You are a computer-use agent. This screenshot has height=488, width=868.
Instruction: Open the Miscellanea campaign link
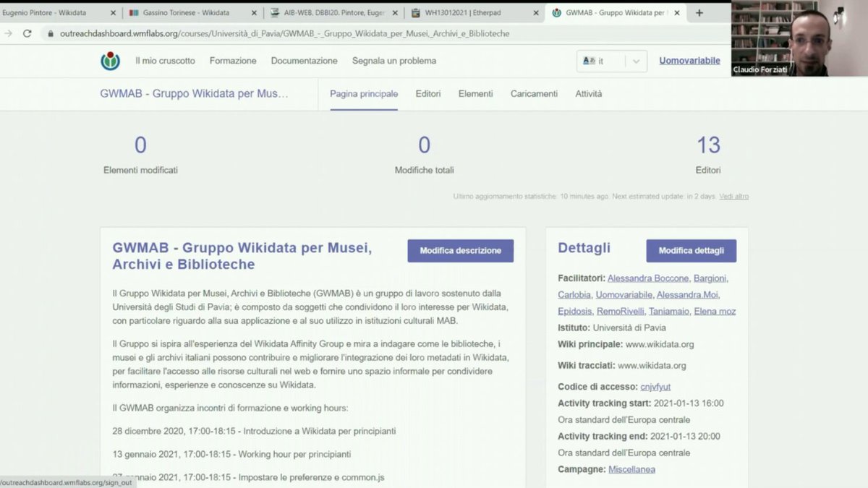tap(631, 470)
